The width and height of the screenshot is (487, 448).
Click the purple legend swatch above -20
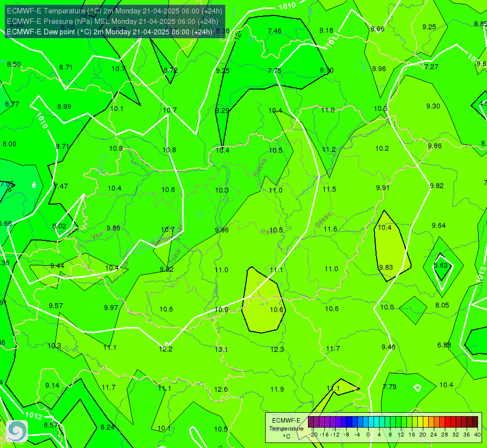[311, 422]
